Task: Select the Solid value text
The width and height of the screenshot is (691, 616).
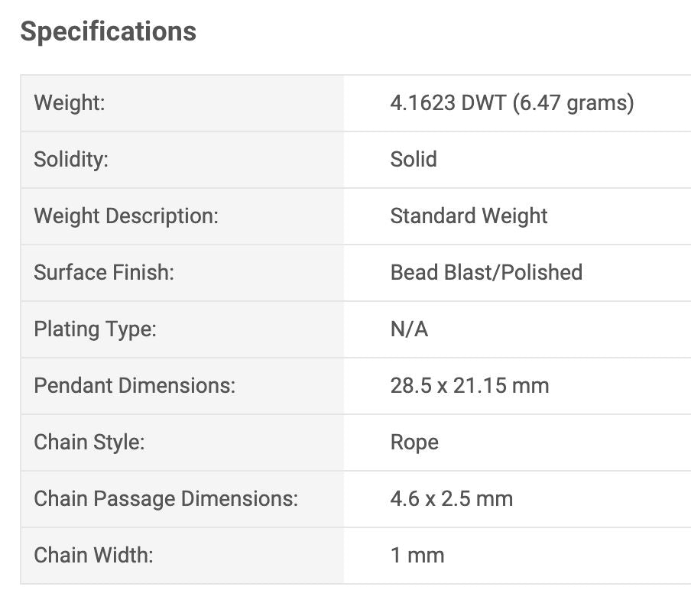Action: pyautogui.click(x=414, y=159)
